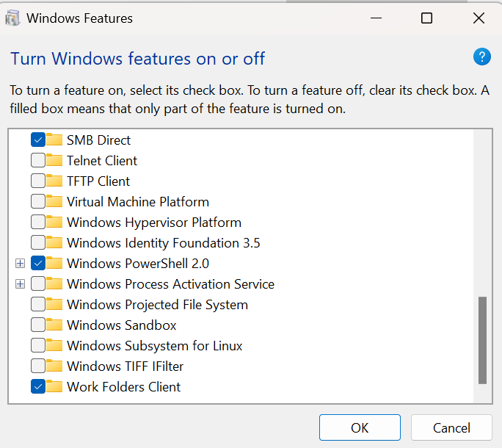Tick the Windows Identity Foundation 3.5 checkbox
Viewport: 502px width, 448px height.
coord(38,242)
